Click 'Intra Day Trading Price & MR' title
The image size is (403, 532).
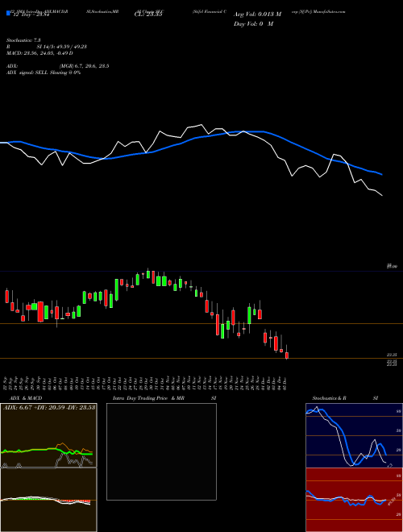click(148, 398)
